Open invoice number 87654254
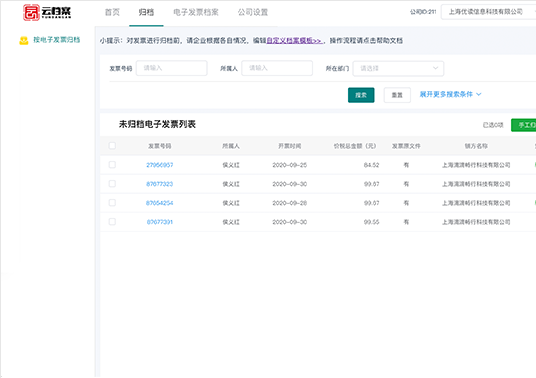Image resolution: width=536 pixels, height=378 pixels. point(160,203)
